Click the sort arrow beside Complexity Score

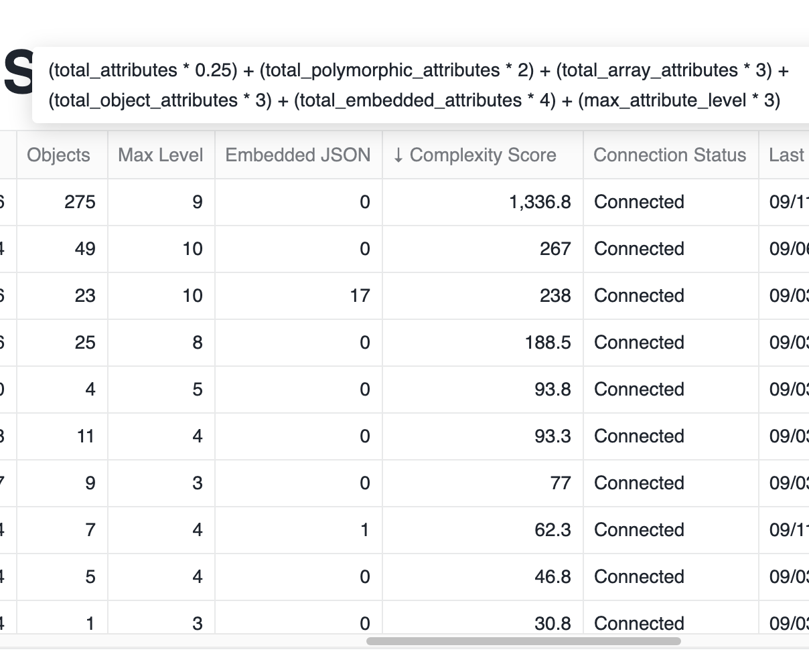point(398,155)
